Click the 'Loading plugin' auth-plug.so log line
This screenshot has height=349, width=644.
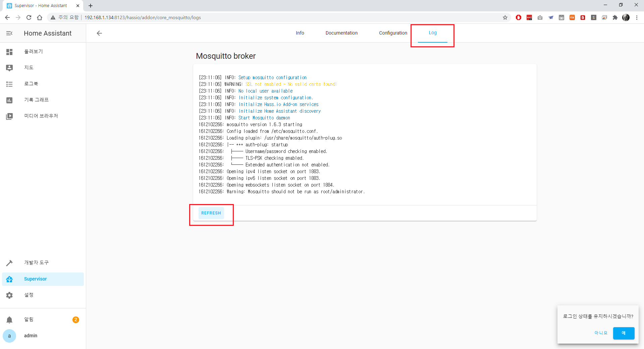coord(270,138)
